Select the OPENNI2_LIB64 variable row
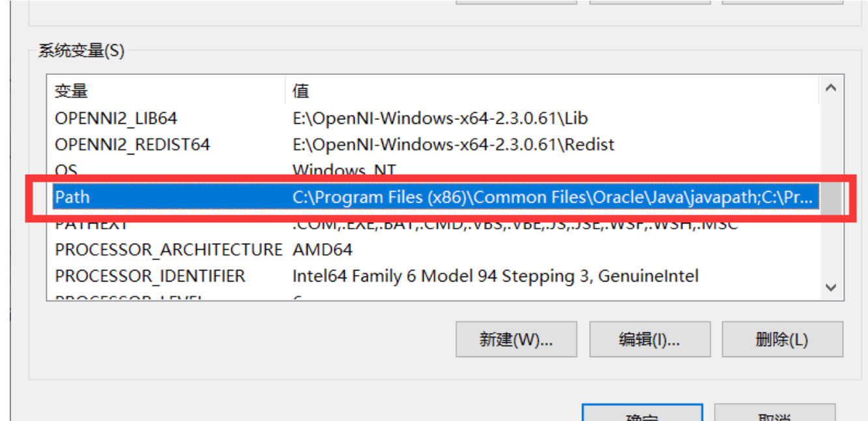This screenshot has height=421, width=868. [x=116, y=119]
